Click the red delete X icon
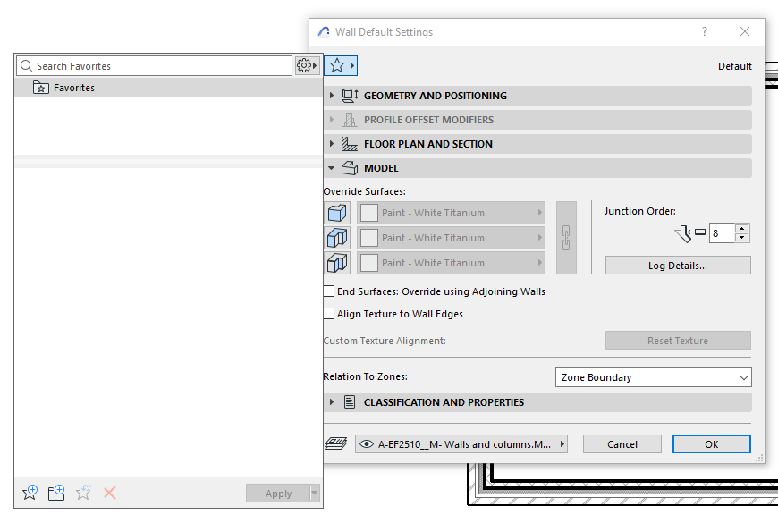This screenshot has width=778, height=532. 110,493
